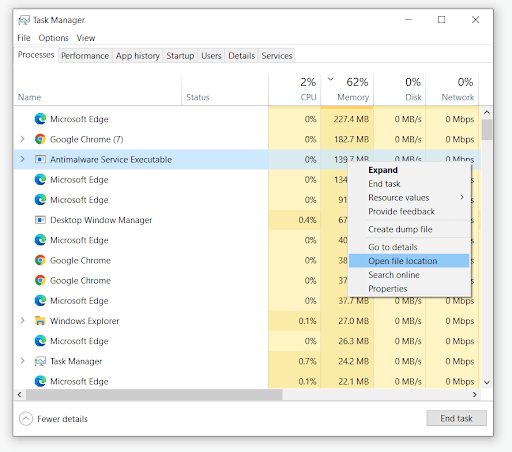
Task: Switch to the App history tab
Action: [x=138, y=56]
